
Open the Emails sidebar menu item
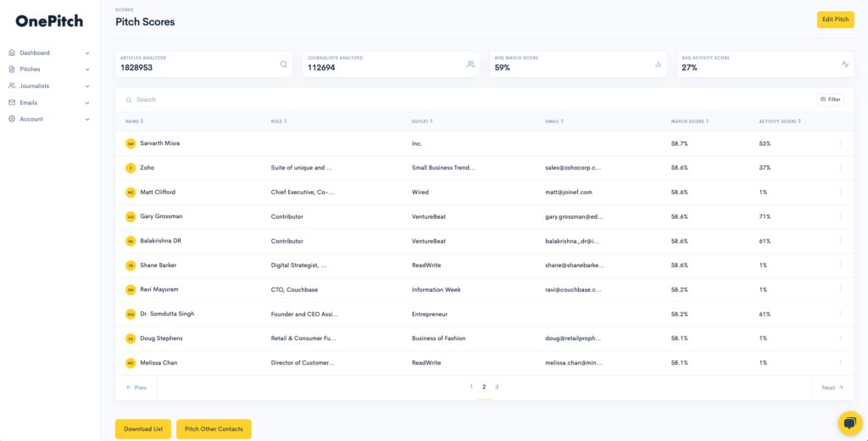[49, 103]
